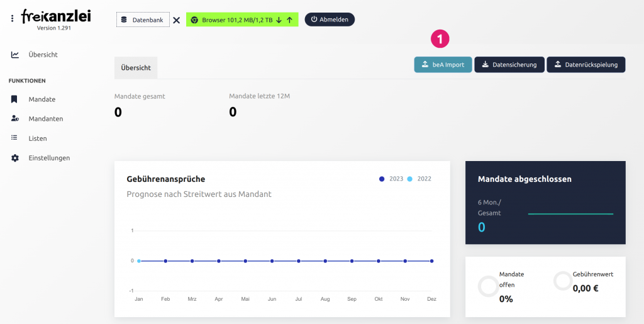Click the Mandate bookmark icon
Image resolution: width=644 pixels, height=324 pixels.
pyautogui.click(x=14, y=99)
